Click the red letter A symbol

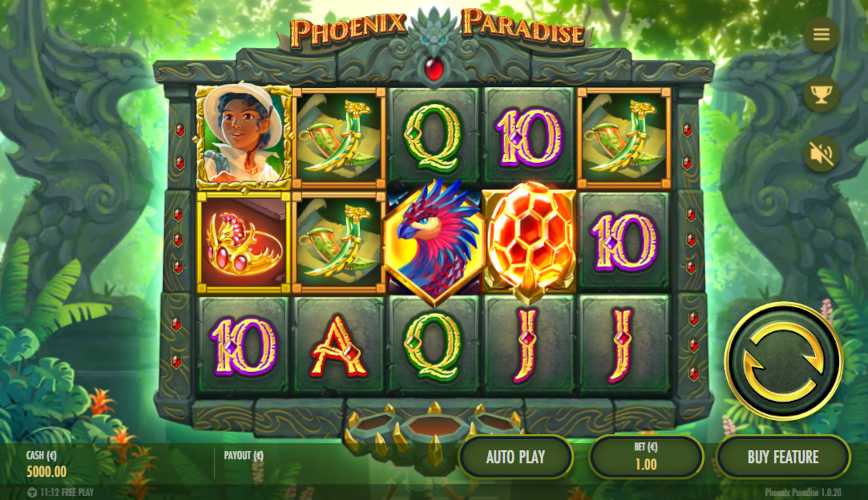pos(338,346)
